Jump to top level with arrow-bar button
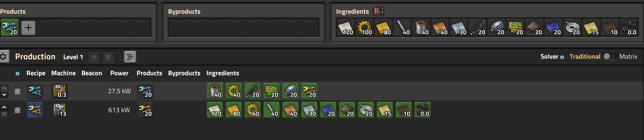The height and width of the screenshot is (140, 644). click(108, 57)
